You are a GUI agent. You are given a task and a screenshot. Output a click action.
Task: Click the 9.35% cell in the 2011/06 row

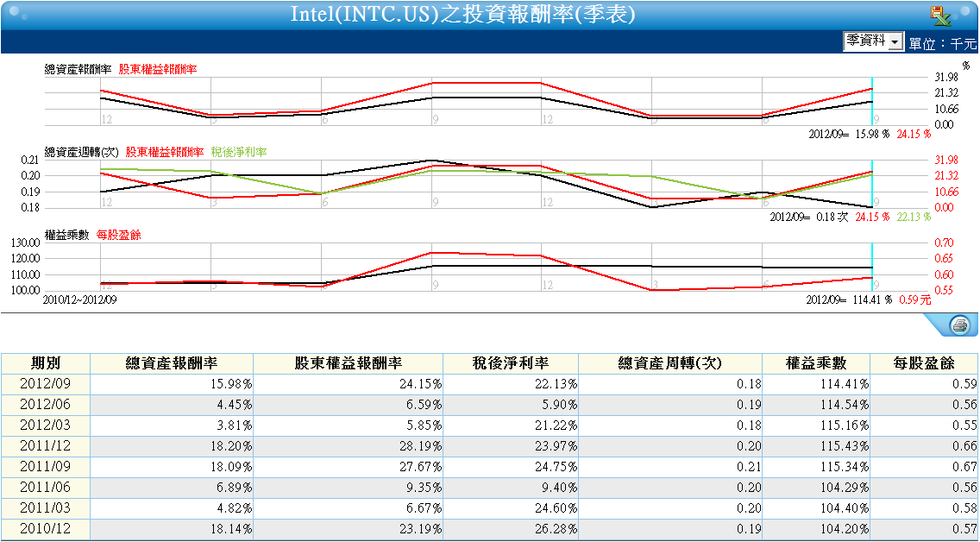349,488
